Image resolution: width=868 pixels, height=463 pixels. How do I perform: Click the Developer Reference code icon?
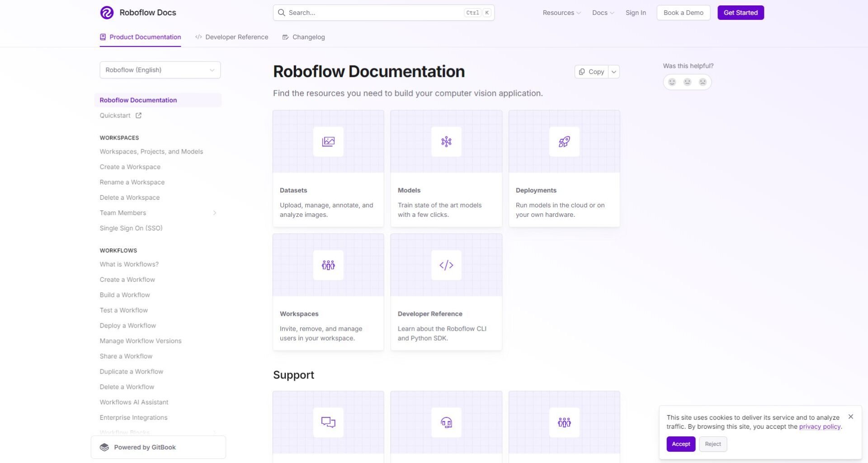[x=446, y=265]
